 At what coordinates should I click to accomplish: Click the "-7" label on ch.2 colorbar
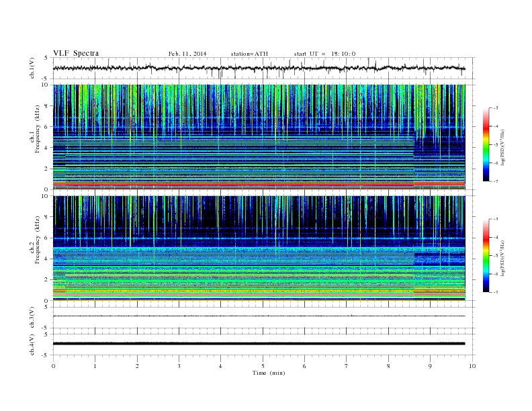(x=495, y=292)
